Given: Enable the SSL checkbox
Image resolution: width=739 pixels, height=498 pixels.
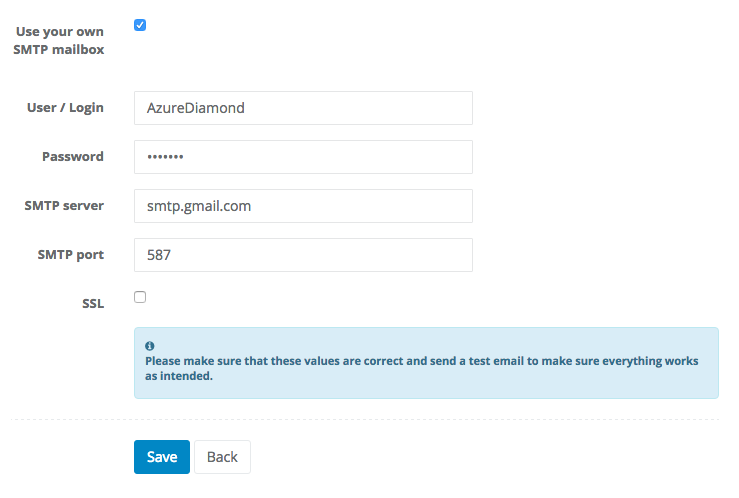Looking at the screenshot, I should click(x=140, y=297).
